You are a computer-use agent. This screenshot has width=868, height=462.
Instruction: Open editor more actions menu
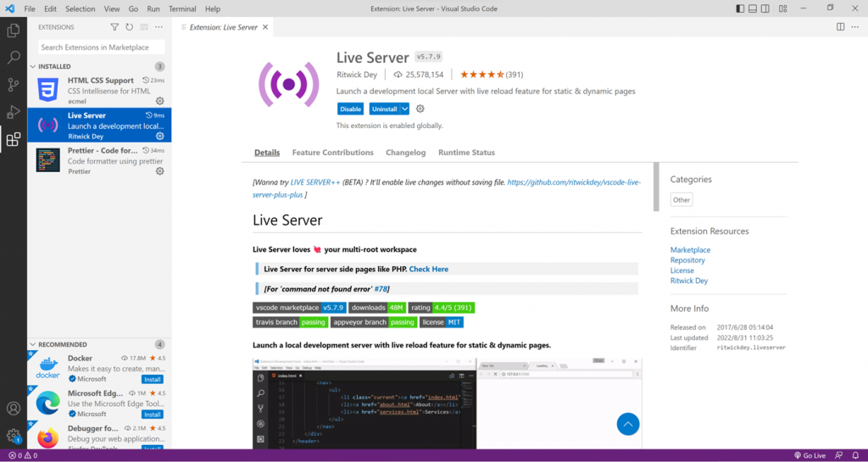coord(856,27)
